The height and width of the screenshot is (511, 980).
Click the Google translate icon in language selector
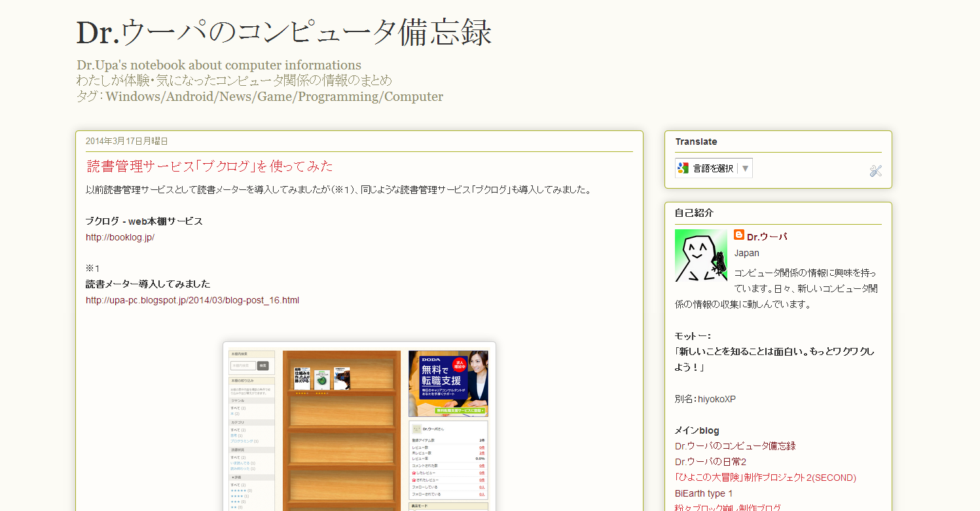tap(683, 168)
